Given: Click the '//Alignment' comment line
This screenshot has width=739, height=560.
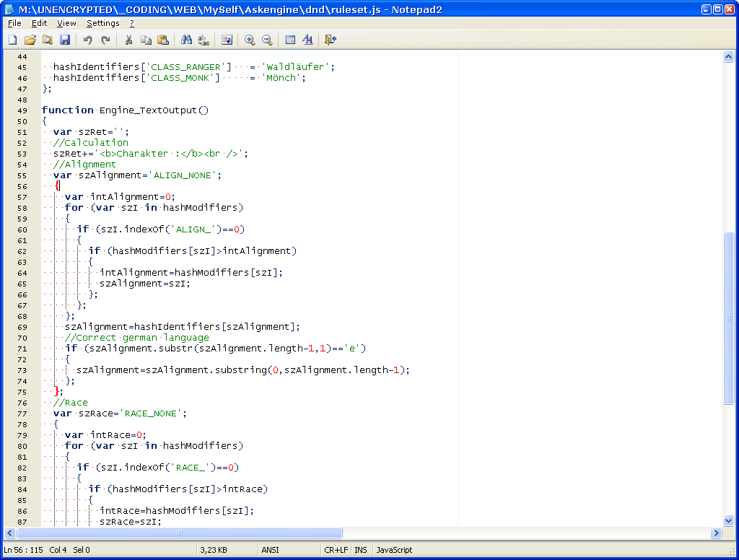Looking at the screenshot, I should pyautogui.click(x=84, y=165).
